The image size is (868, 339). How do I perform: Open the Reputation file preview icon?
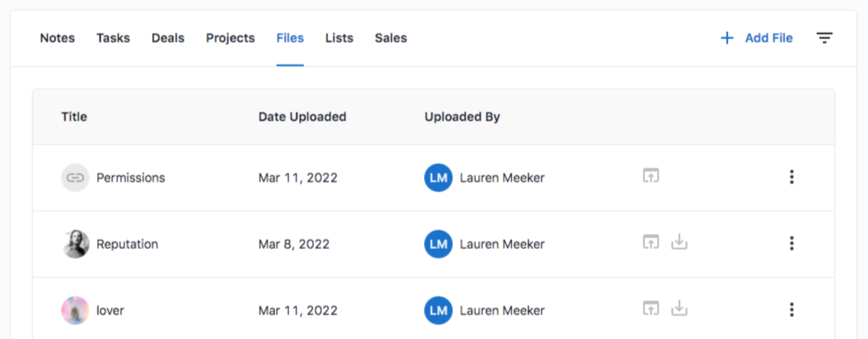[x=651, y=242]
